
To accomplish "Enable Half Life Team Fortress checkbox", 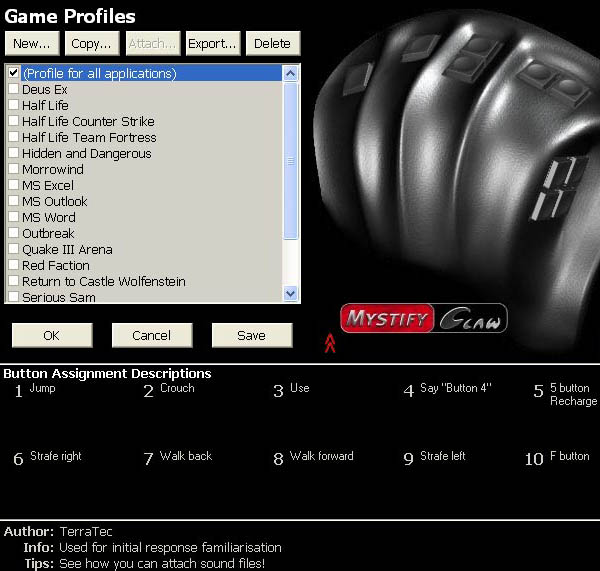I will tap(14, 137).
